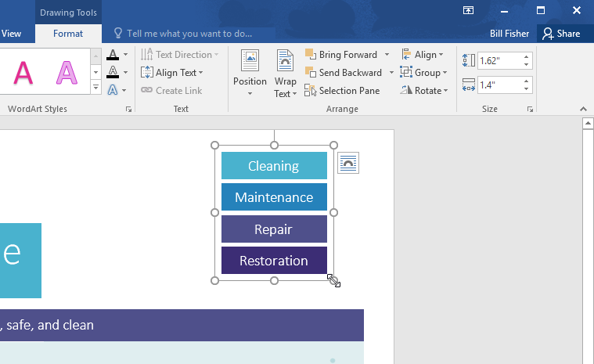Expand the Group objects dropdown
Viewport: 594px width, 364px height.
pos(423,73)
